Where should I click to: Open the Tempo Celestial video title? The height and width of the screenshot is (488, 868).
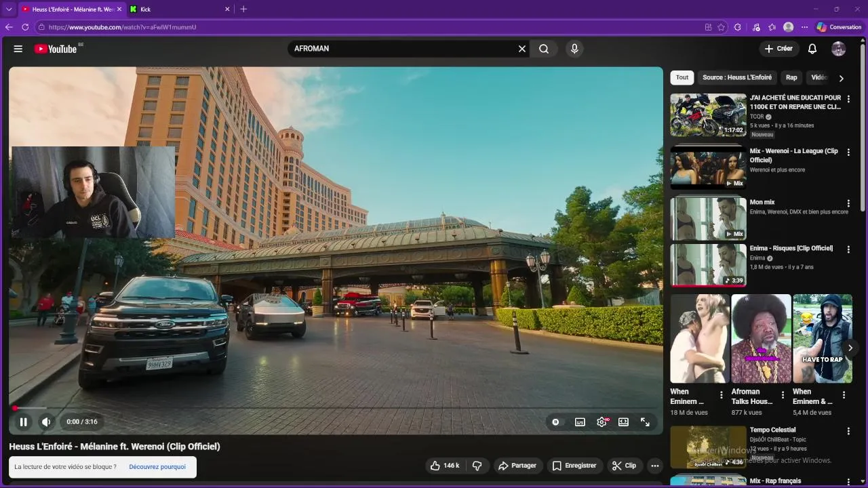pyautogui.click(x=772, y=430)
